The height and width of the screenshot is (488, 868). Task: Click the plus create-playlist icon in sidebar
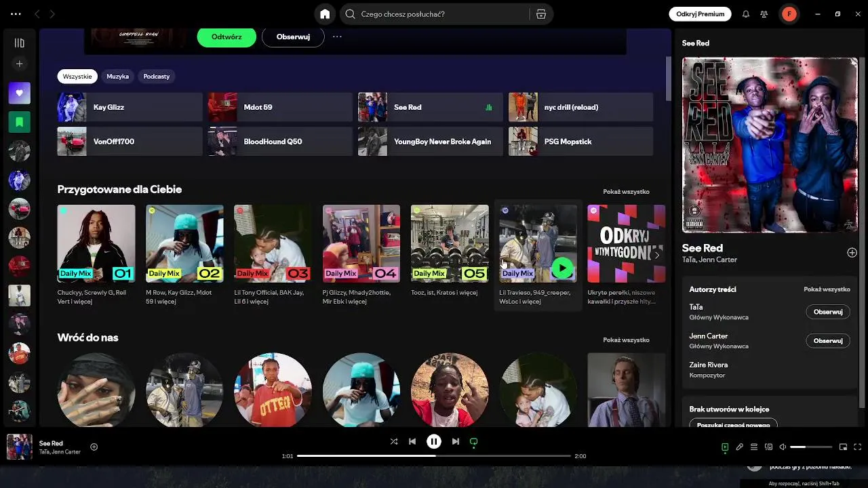[20, 64]
